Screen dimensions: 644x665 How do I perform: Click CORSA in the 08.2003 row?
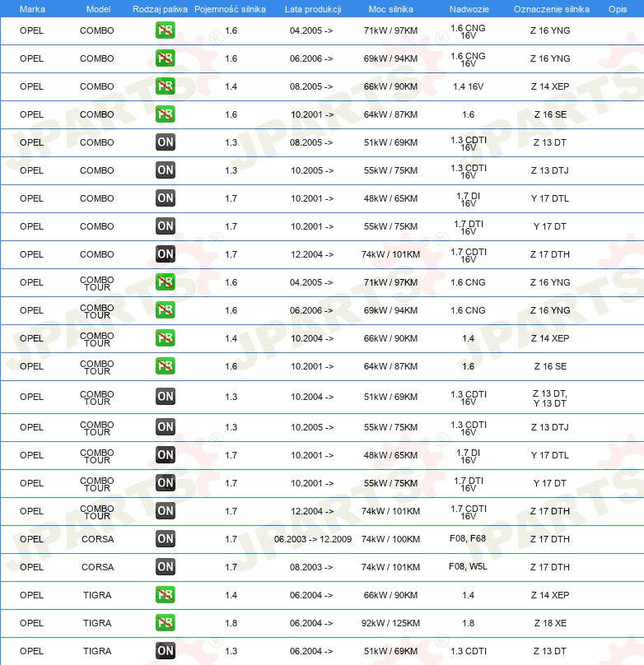pyautogui.click(x=97, y=567)
